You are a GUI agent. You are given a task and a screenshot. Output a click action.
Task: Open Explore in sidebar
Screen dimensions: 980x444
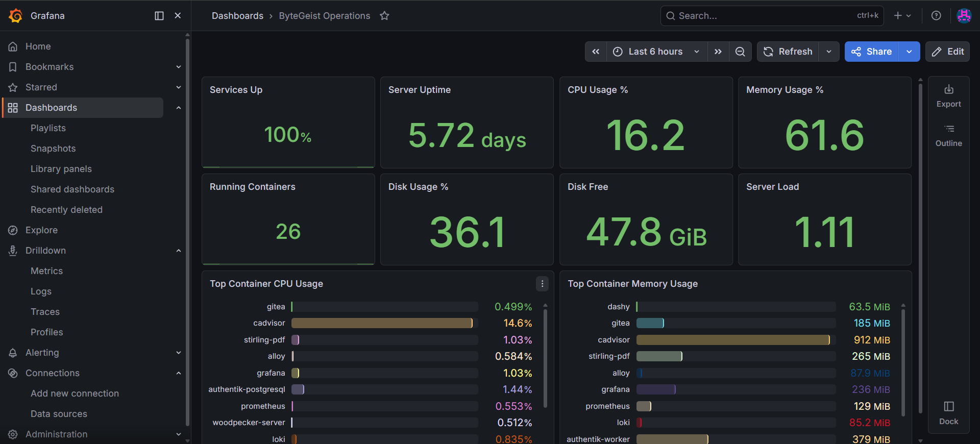click(41, 230)
